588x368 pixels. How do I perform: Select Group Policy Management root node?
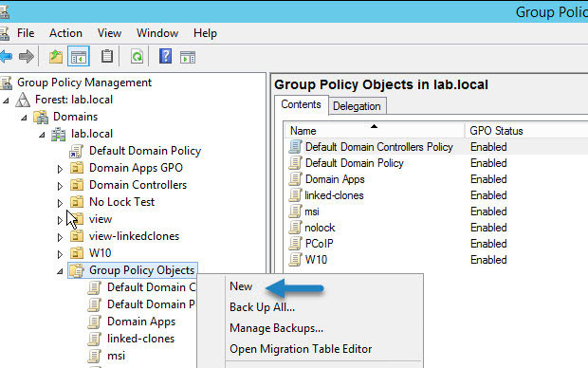click(84, 83)
